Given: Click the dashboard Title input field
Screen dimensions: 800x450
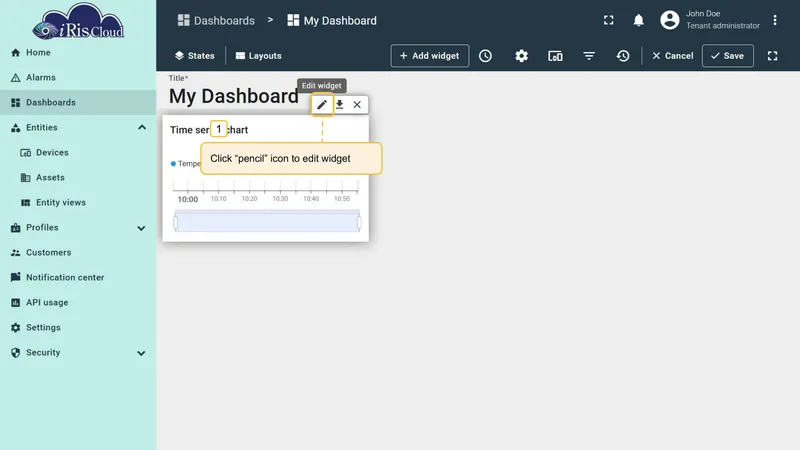Looking at the screenshot, I should 234,96.
